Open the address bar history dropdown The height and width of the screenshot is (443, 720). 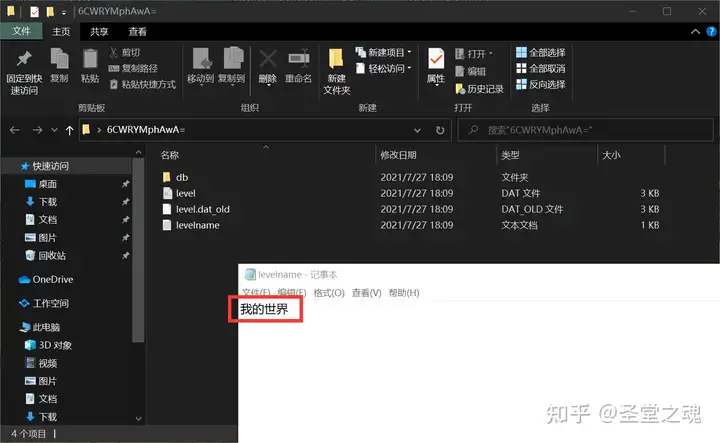(x=417, y=130)
